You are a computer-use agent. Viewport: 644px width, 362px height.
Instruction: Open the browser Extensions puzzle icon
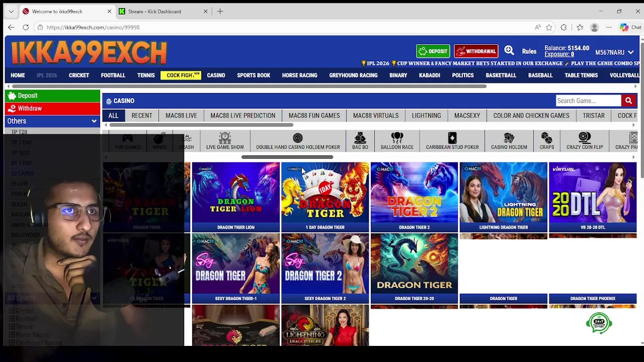click(563, 27)
